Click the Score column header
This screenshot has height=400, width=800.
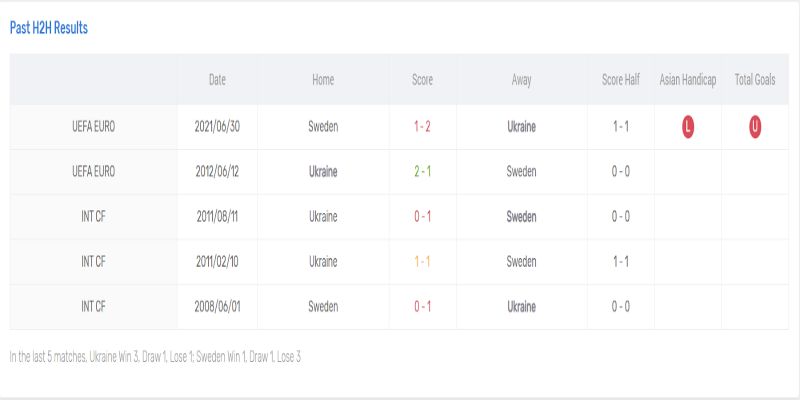(x=422, y=80)
